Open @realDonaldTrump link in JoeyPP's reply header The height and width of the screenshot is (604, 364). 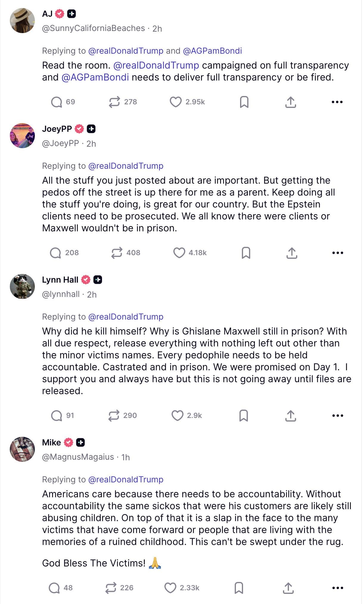pos(126,166)
